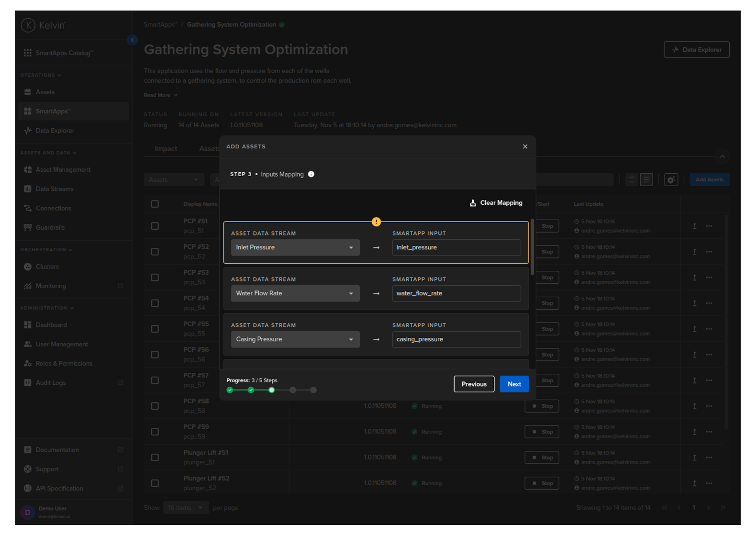
Task: Expand the Water Flow Rate dropdown
Action: point(295,293)
